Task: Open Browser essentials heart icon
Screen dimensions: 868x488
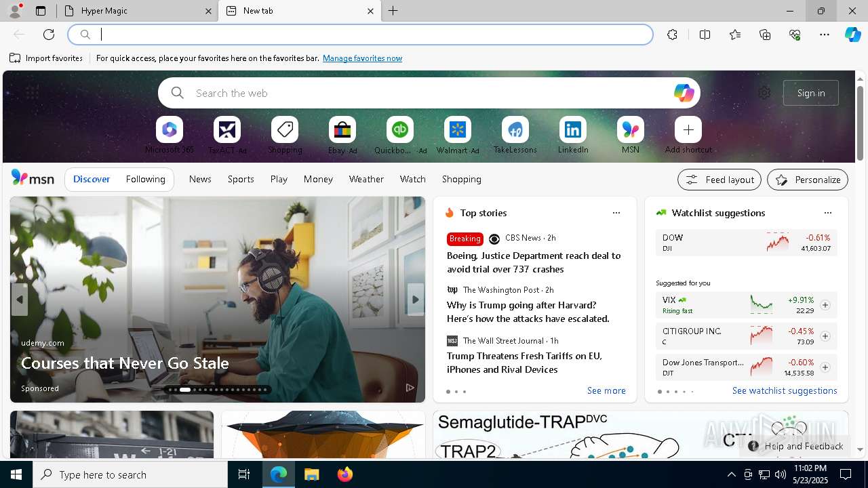Action: 795,35
